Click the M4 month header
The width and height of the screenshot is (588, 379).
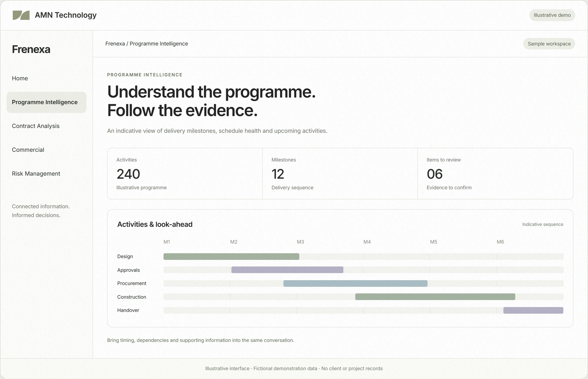tap(367, 242)
